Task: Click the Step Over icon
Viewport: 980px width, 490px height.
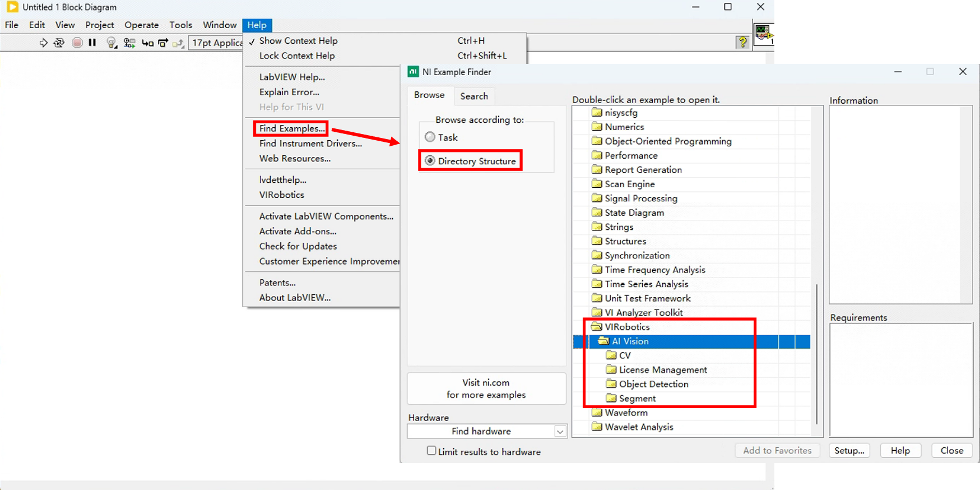Action: tap(163, 43)
